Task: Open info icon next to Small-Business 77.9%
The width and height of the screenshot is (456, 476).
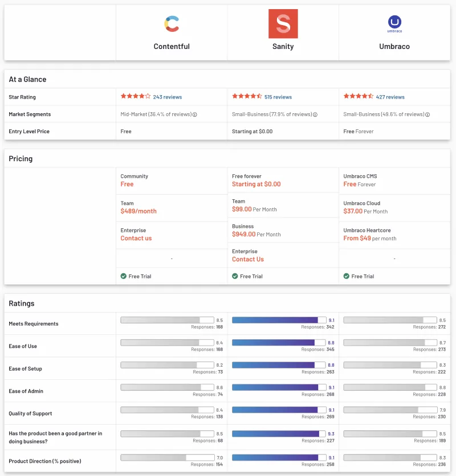Action: (315, 114)
